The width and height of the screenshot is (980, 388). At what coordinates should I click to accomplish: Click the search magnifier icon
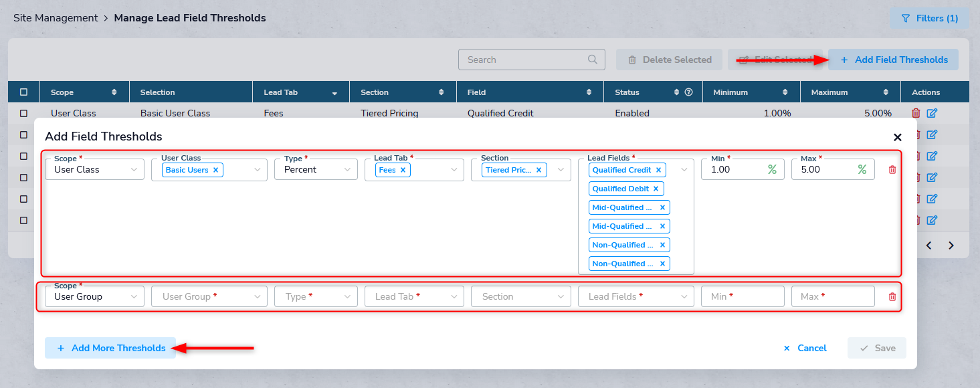(x=593, y=60)
